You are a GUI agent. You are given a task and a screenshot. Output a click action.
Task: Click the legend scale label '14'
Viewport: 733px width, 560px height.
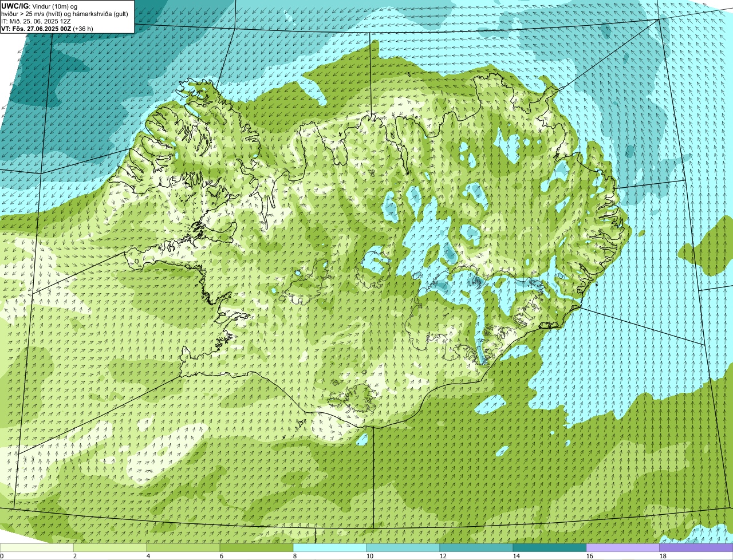(x=517, y=556)
